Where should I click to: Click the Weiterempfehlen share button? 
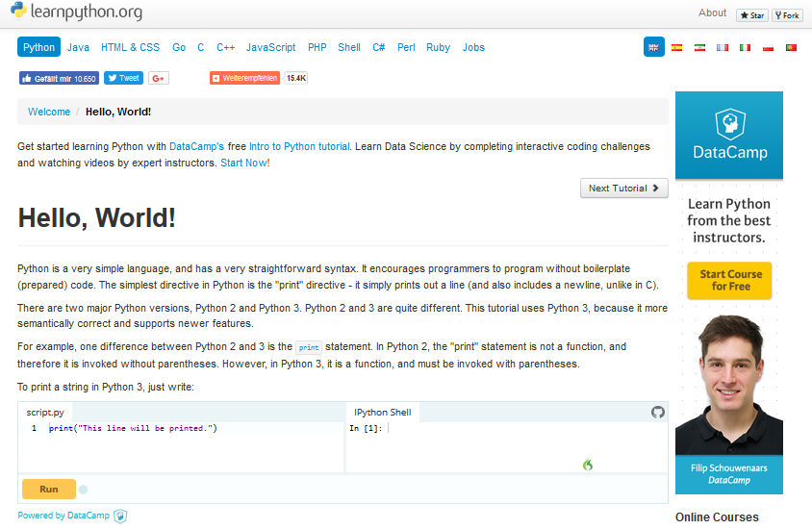point(244,78)
